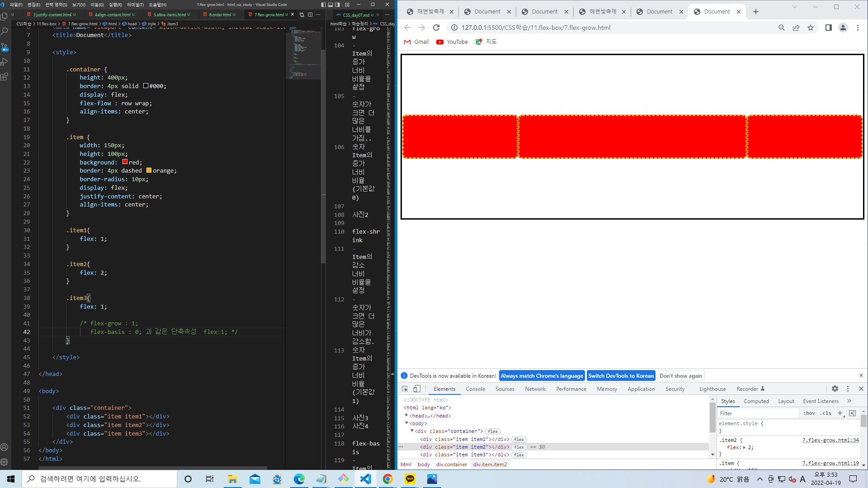
Task: Close the 7.flex-grow.html editor tab
Action: tap(292, 14)
